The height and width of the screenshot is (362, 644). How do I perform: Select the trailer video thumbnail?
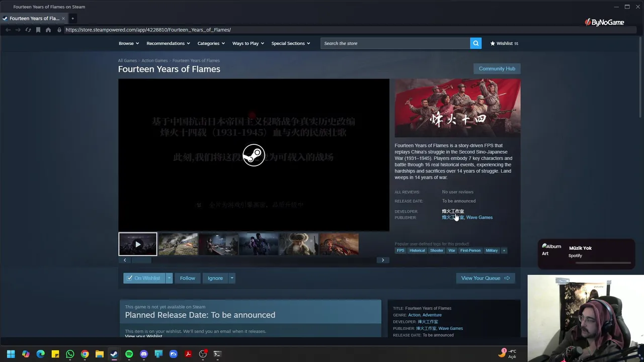tap(138, 244)
